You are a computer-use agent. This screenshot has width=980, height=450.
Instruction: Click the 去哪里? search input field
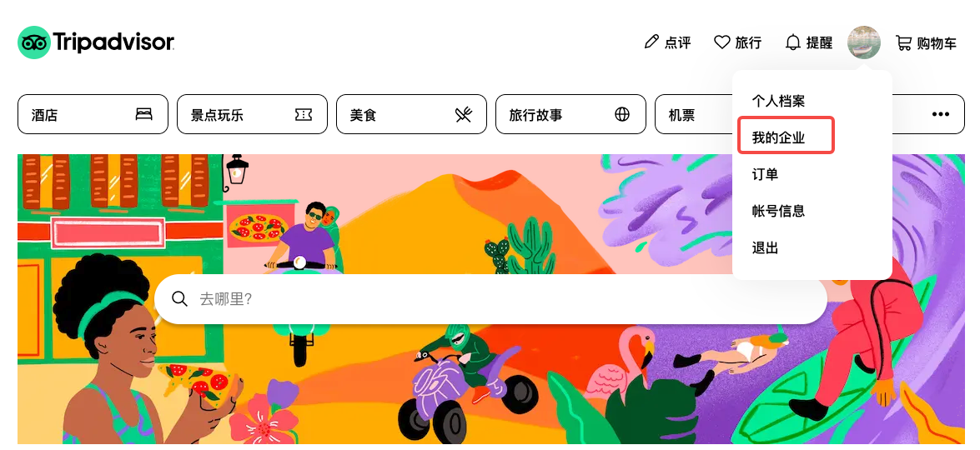[x=490, y=299]
